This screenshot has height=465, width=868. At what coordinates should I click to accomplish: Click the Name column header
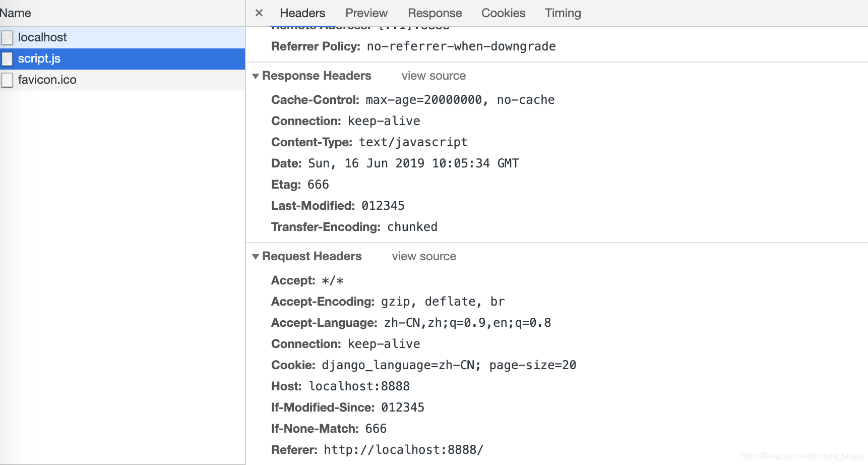coord(15,13)
